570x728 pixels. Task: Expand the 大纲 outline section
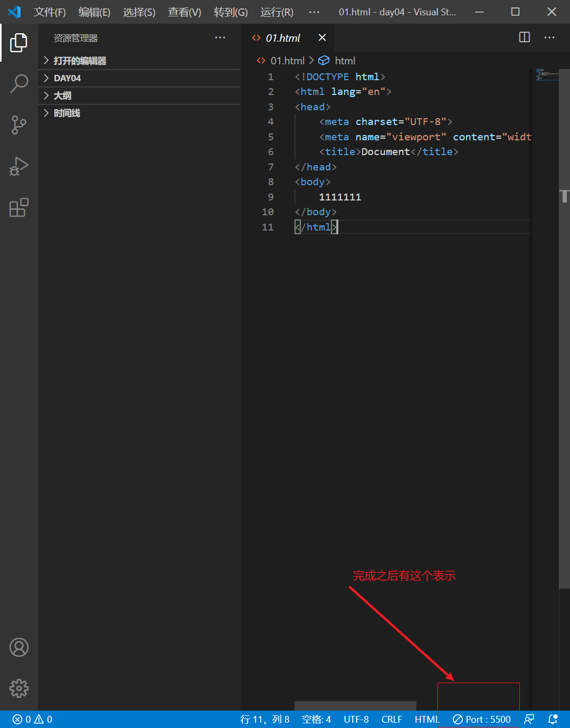62,95
